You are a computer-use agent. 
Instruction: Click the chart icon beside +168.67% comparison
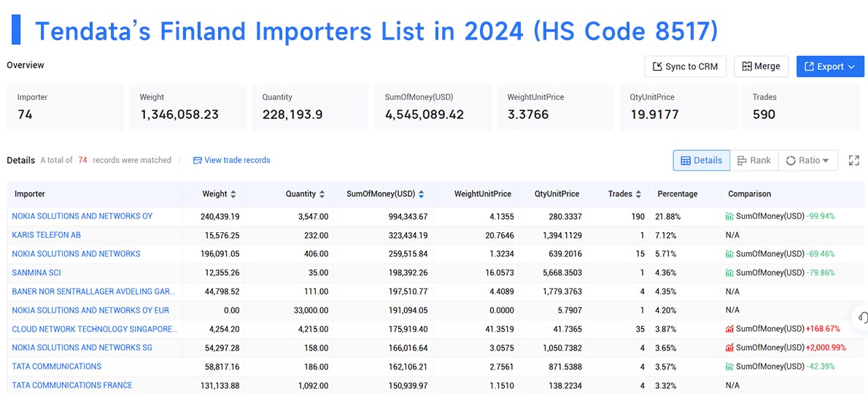click(729, 329)
